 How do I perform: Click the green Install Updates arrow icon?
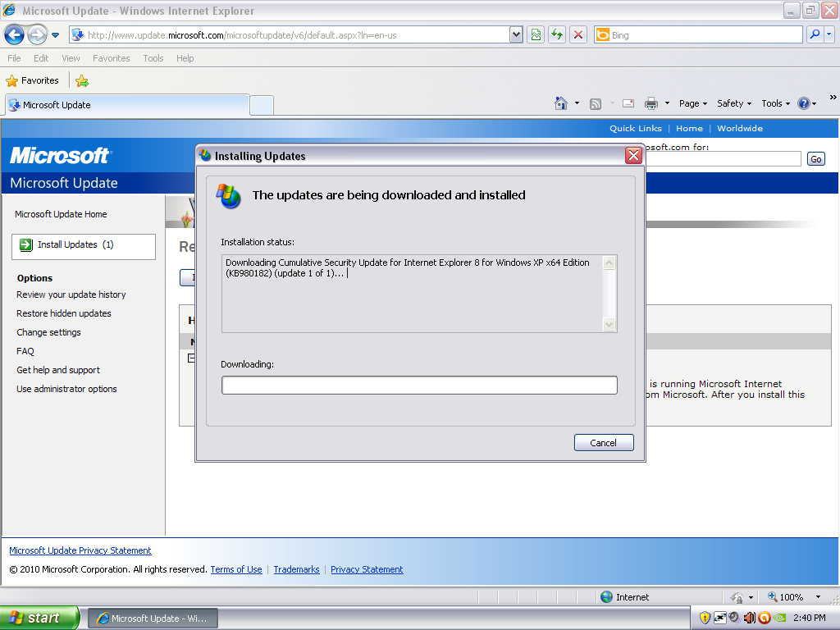[25, 244]
